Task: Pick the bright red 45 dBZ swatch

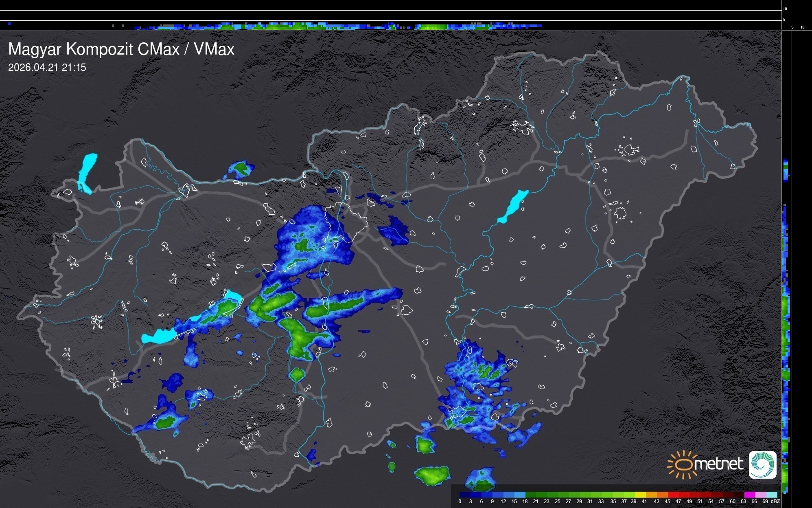Action: pyautogui.click(x=674, y=495)
